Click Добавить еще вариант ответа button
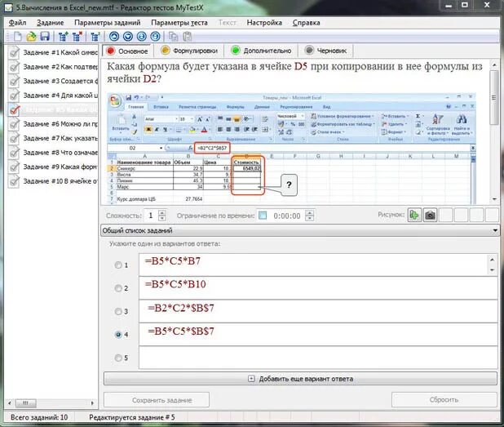 pyautogui.click(x=301, y=379)
